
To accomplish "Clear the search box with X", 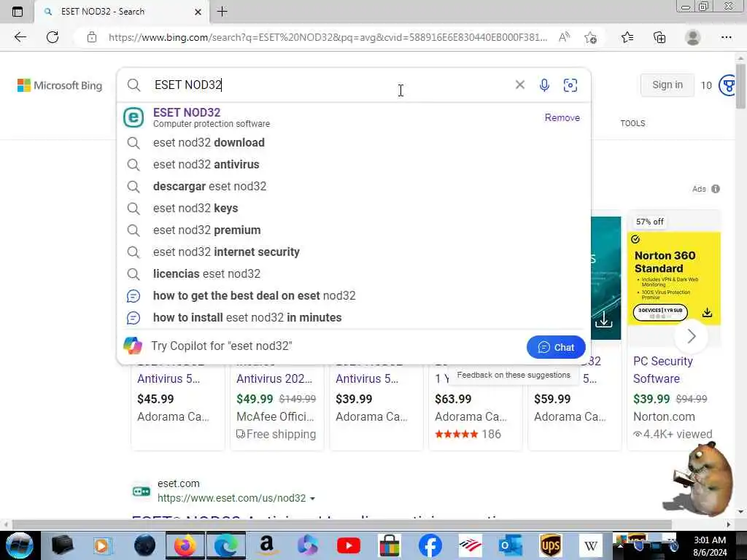I will (519, 85).
